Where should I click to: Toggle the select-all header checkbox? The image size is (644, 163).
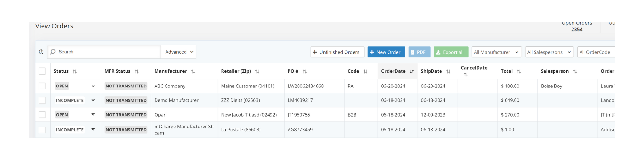pos(42,71)
